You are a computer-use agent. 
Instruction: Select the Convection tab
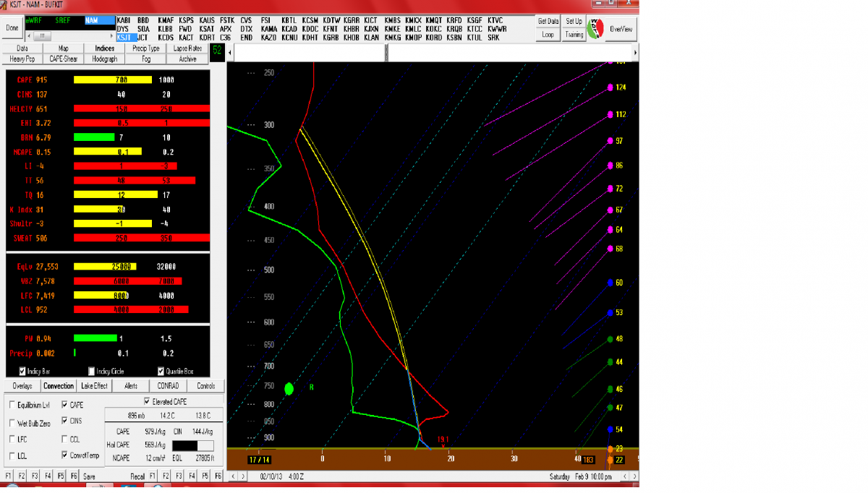[x=59, y=386]
